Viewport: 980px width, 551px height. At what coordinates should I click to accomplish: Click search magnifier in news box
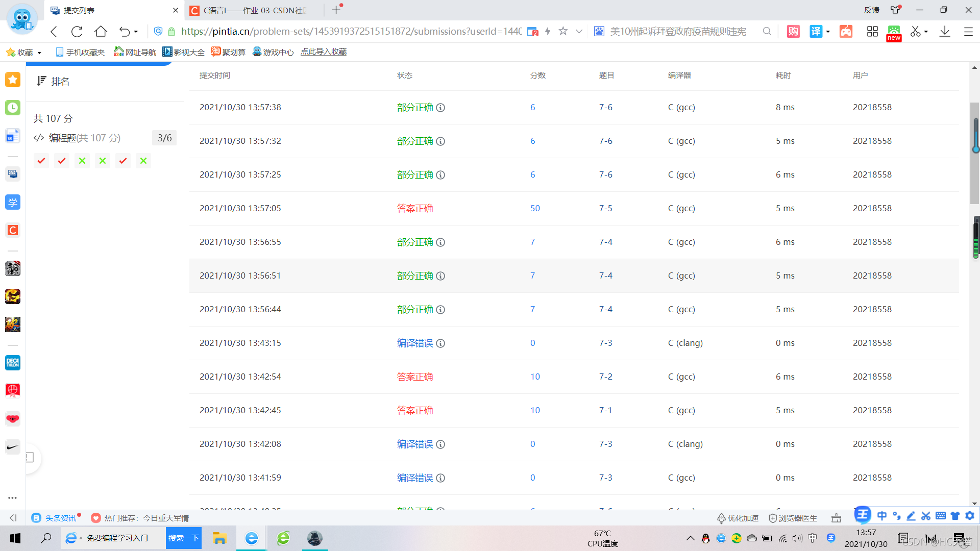pos(767,32)
